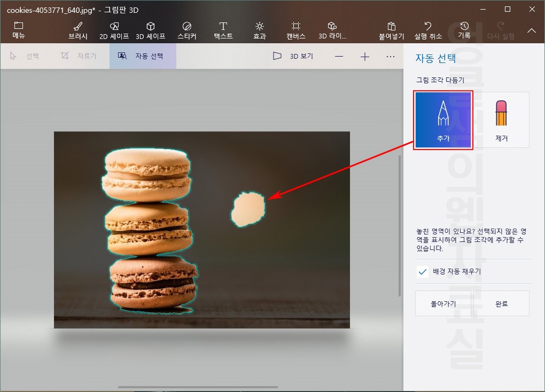Open the 효과 effects panel
Viewport: 545px width, 392px height.
[x=259, y=29]
